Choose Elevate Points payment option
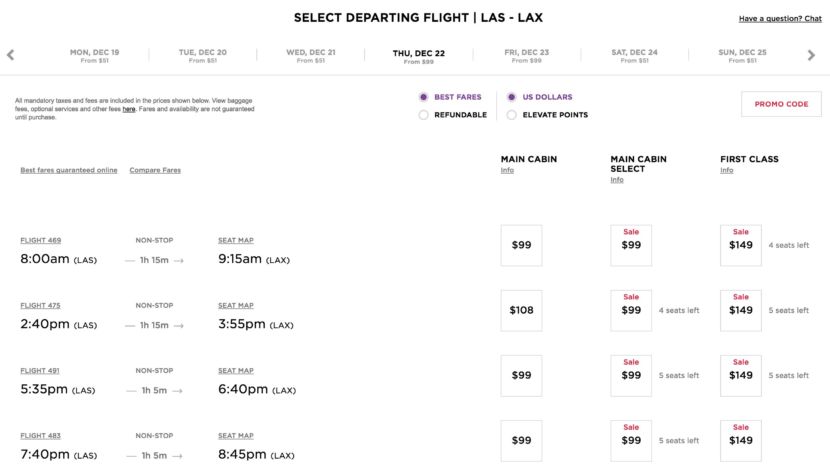The image size is (830, 470). pyautogui.click(x=512, y=115)
